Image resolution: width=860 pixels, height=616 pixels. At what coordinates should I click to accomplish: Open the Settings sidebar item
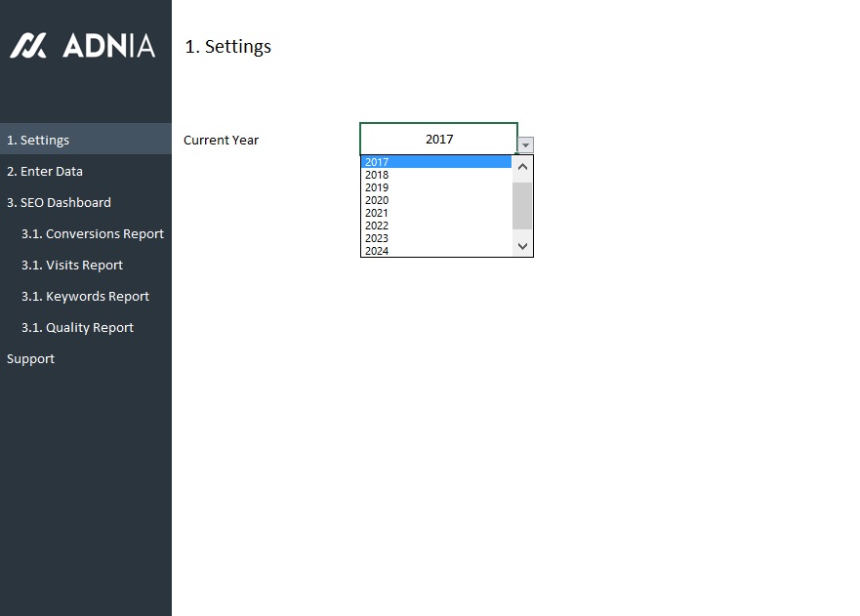(38, 140)
